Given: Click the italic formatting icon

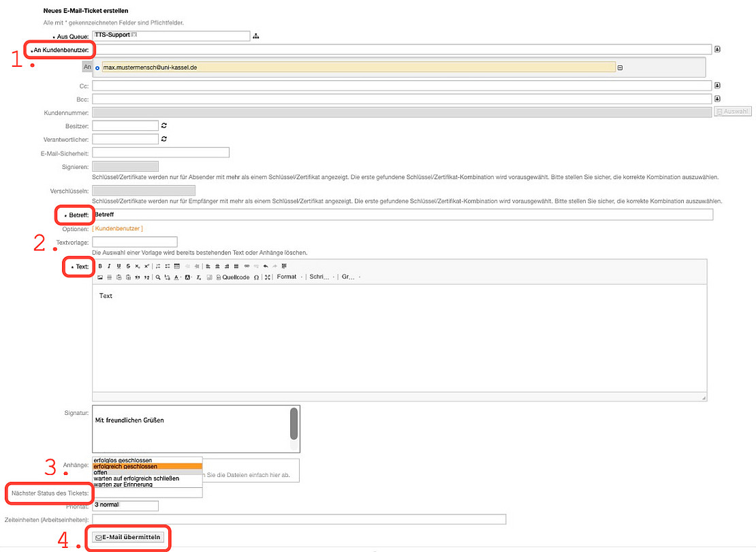Looking at the screenshot, I should [x=109, y=266].
